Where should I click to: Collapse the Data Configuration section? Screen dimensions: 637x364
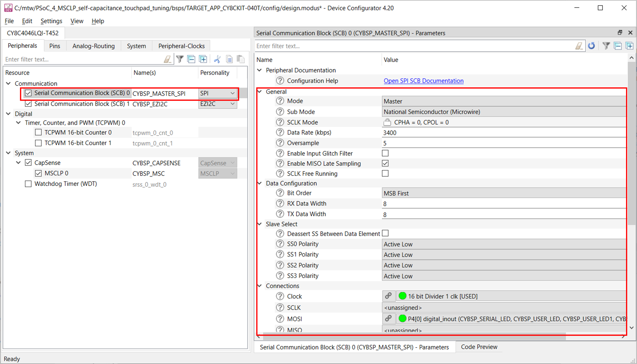tap(260, 183)
